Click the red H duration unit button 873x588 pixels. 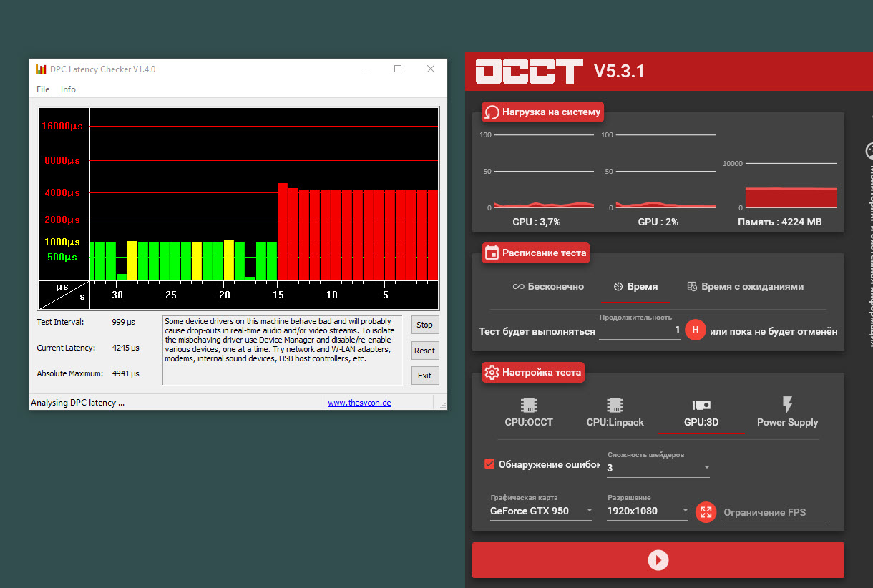(696, 330)
